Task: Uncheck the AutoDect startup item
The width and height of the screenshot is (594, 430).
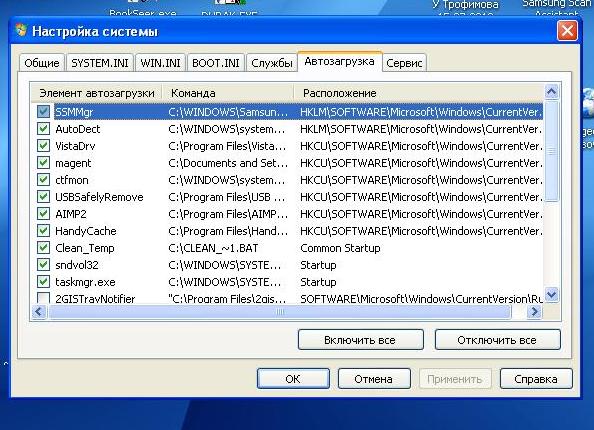Action: click(43, 128)
